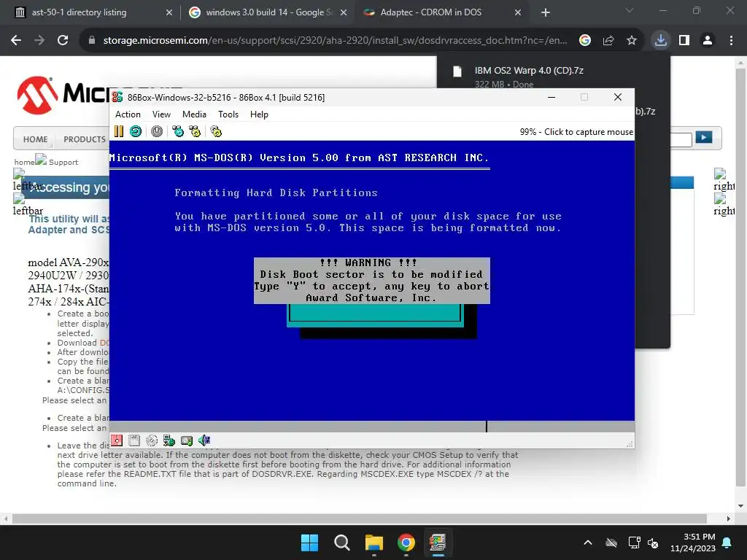Image resolution: width=747 pixels, height=560 pixels.
Task: Toggle Chrome side panel
Action: pos(684,41)
